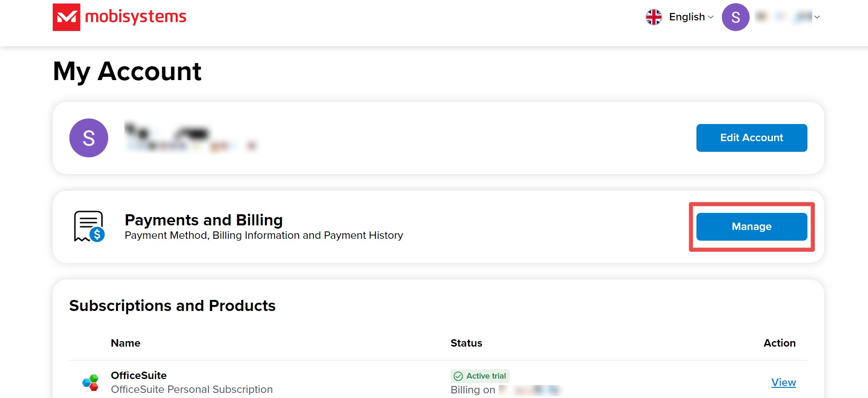Open the English language dropdown
The image size is (868, 398).
point(691,17)
